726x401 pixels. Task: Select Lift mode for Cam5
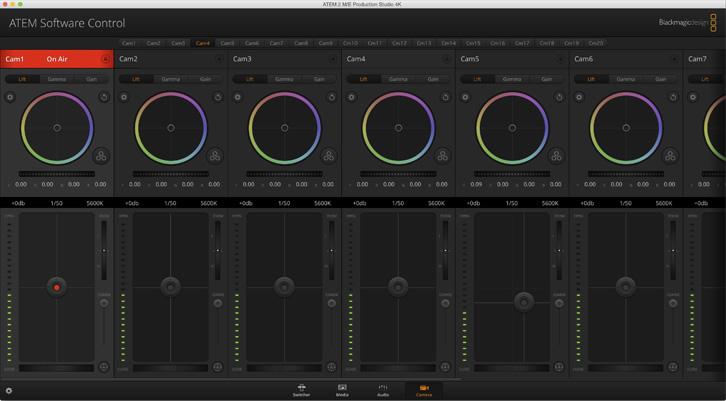point(477,79)
